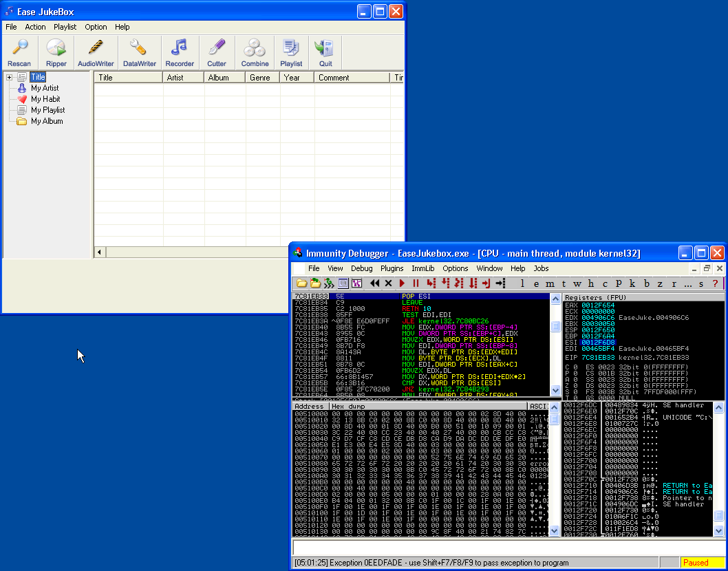Open the ImmLib menu
Image resolution: width=728 pixels, height=571 pixels.
(423, 268)
